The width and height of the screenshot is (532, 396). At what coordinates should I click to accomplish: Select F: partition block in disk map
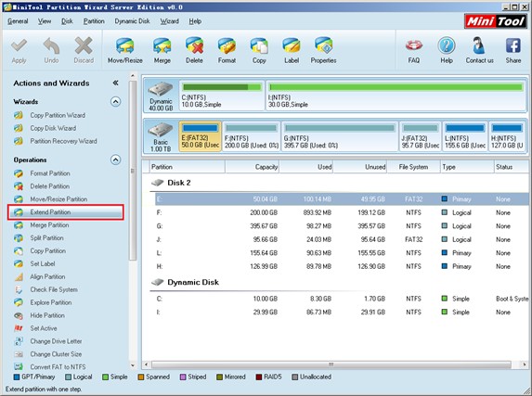tap(252, 136)
